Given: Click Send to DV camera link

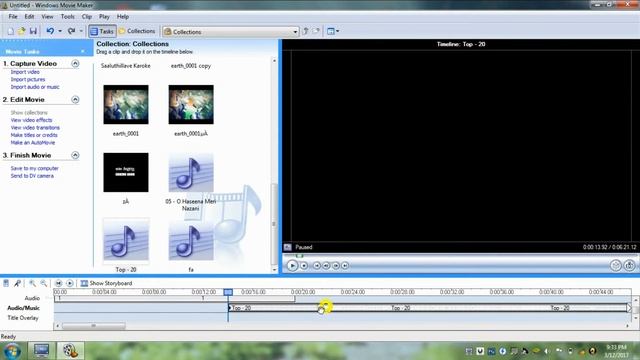Looking at the screenshot, I should pyautogui.click(x=32, y=176).
